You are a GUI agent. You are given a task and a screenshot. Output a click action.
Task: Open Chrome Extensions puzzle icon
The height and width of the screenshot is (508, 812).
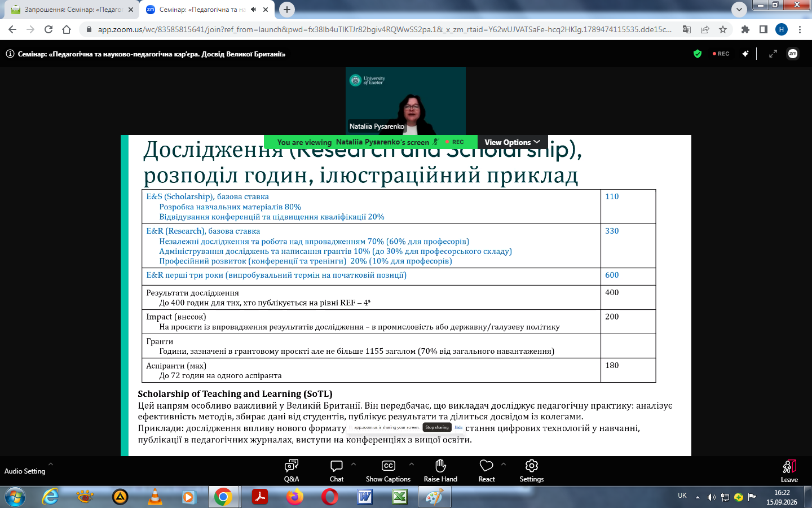745,29
